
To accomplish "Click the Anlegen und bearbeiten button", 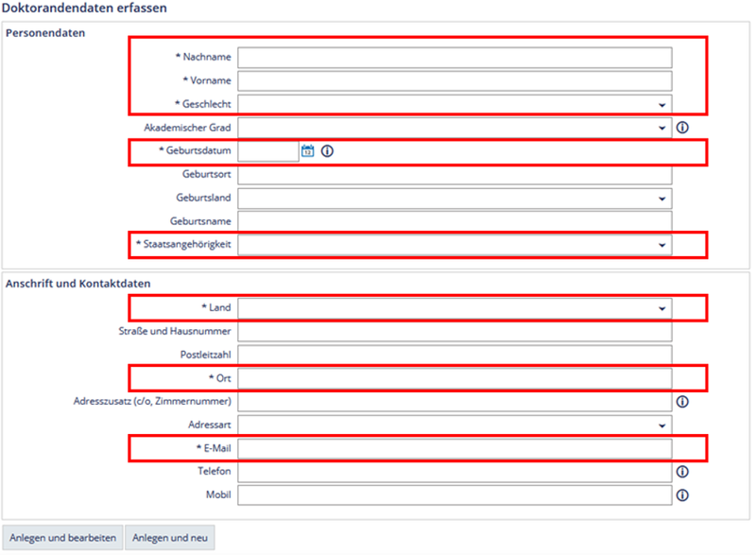I will 62,538.
